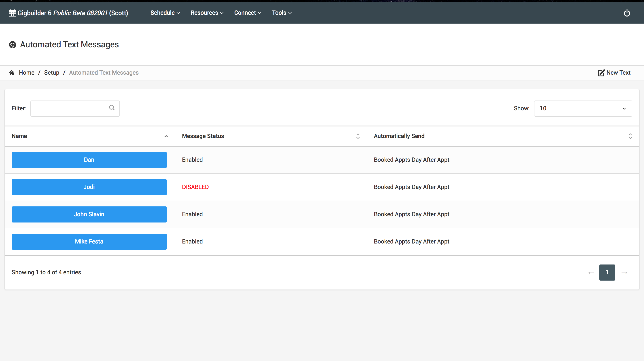Open the Tools menu

pos(282,13)
